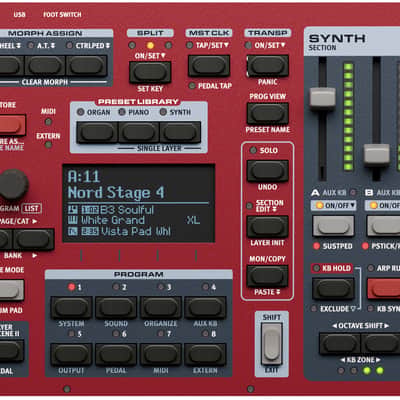
Task: Click the XL size label in display
Action: (193, 220)
